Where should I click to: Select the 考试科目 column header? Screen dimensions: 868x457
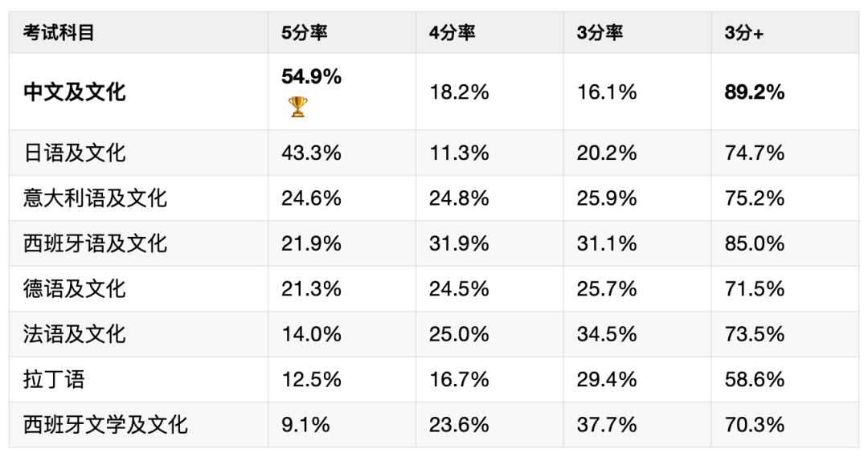click(x=59, y=33)
